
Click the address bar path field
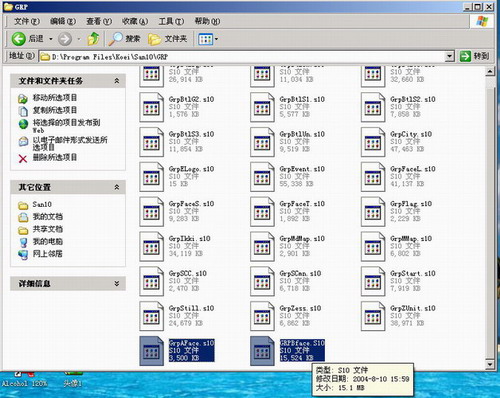tap(243, 57)
